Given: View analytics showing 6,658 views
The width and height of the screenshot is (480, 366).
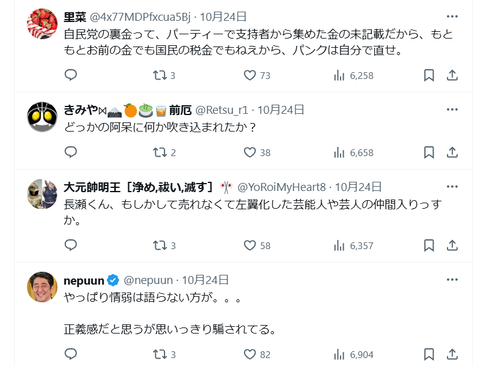Looking at the screenshot, I should [x=353, y=153].
